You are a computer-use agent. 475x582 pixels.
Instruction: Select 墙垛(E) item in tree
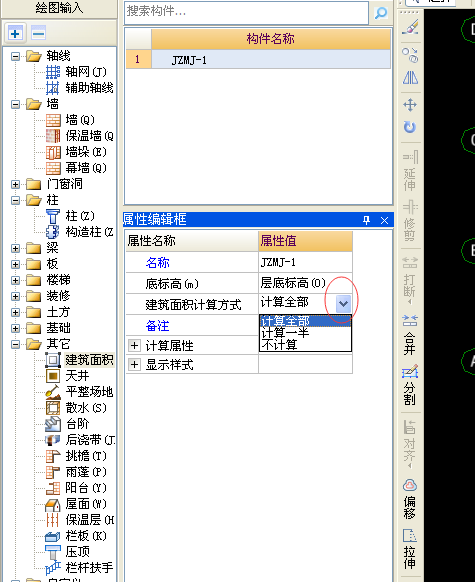(x=76, y=152)
